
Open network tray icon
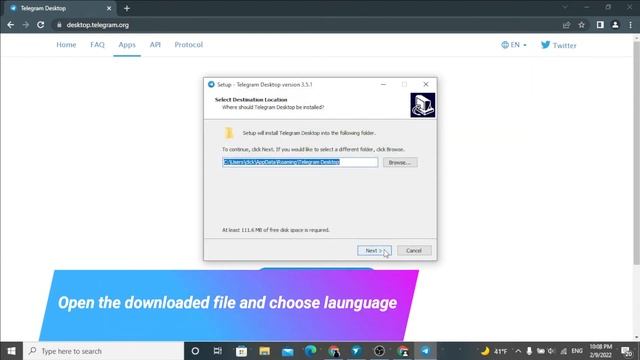(564, 351)
